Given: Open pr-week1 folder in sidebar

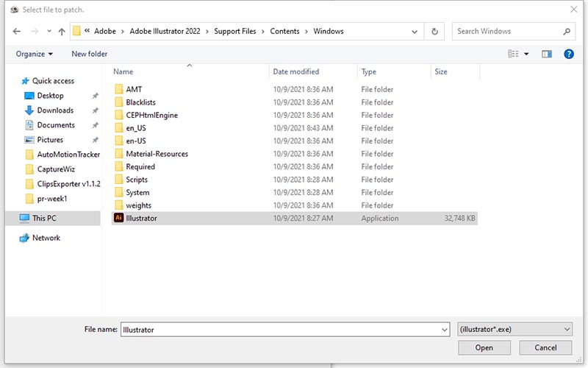Looking at the screenshot, I should [51, 199].
